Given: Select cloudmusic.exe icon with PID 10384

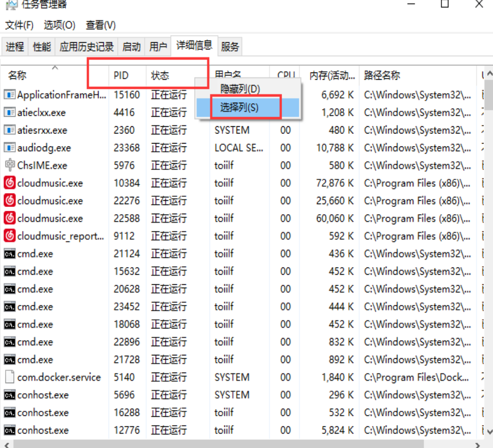Looking at the screenshot, I should (10, 183).
